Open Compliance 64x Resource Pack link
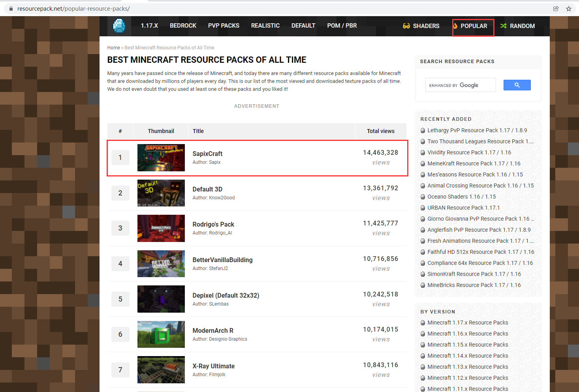 tap(480, 263)
